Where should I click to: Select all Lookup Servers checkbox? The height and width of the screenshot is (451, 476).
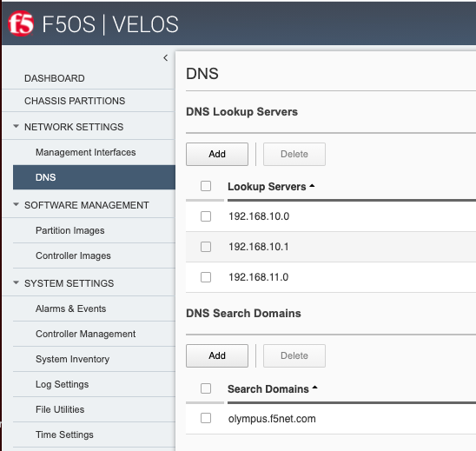click(x=206, y=186)
